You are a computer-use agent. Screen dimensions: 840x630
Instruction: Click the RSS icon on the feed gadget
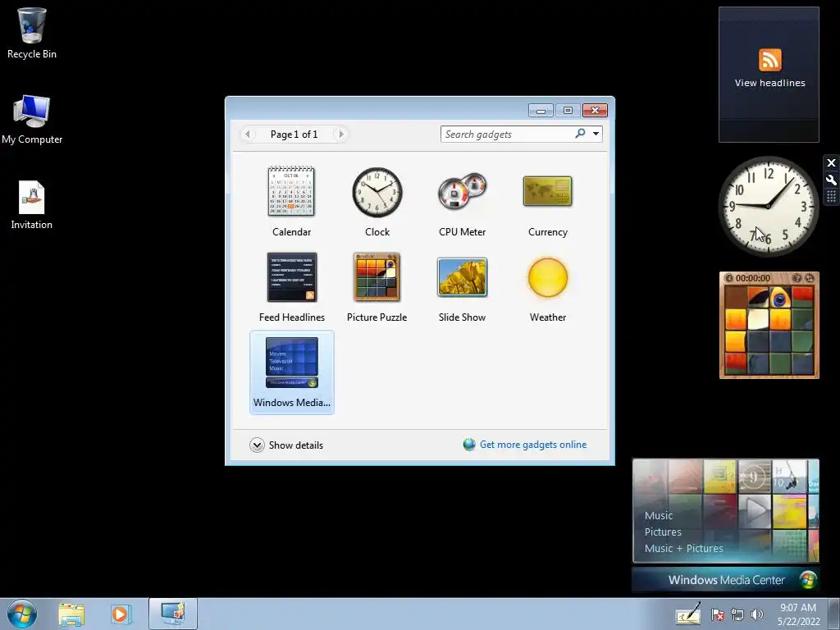point(769,59)
